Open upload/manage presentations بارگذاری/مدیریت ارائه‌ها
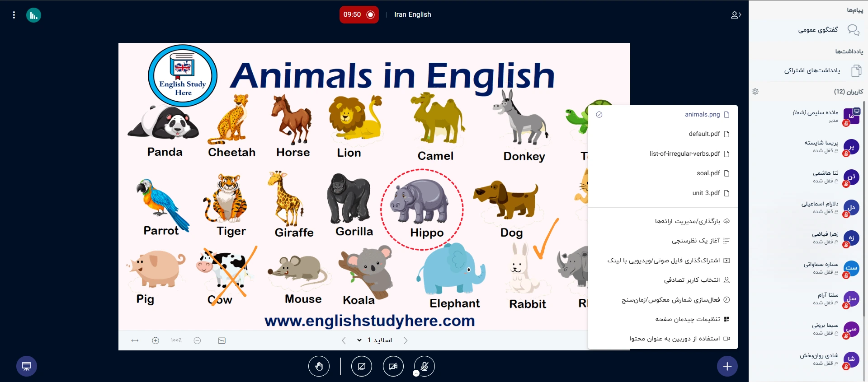 click(663, 221)
